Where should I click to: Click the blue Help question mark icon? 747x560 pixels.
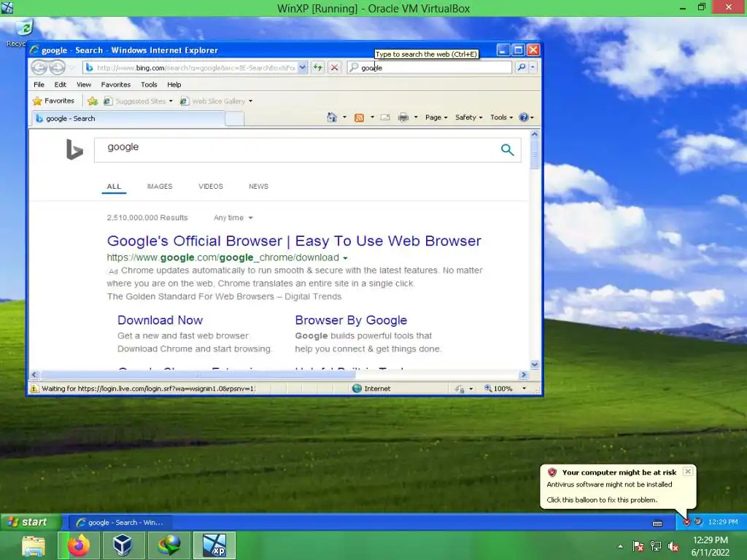[524, 117]
